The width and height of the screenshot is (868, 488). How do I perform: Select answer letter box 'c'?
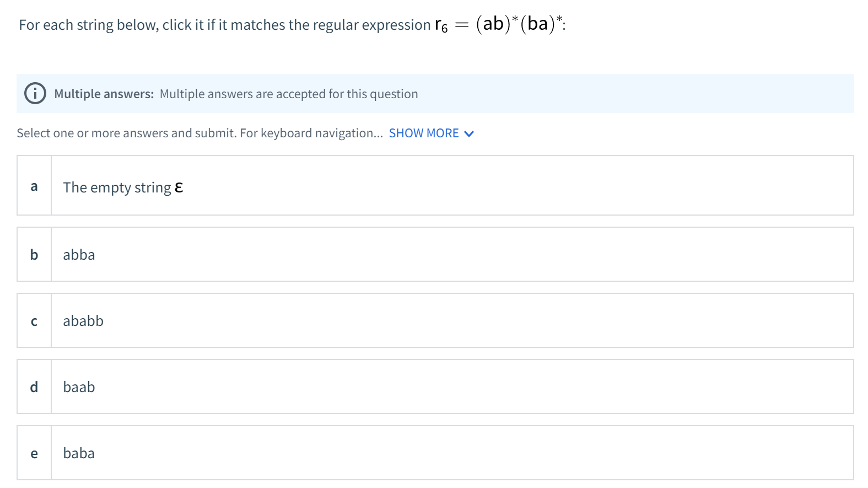tap(34, 321)
